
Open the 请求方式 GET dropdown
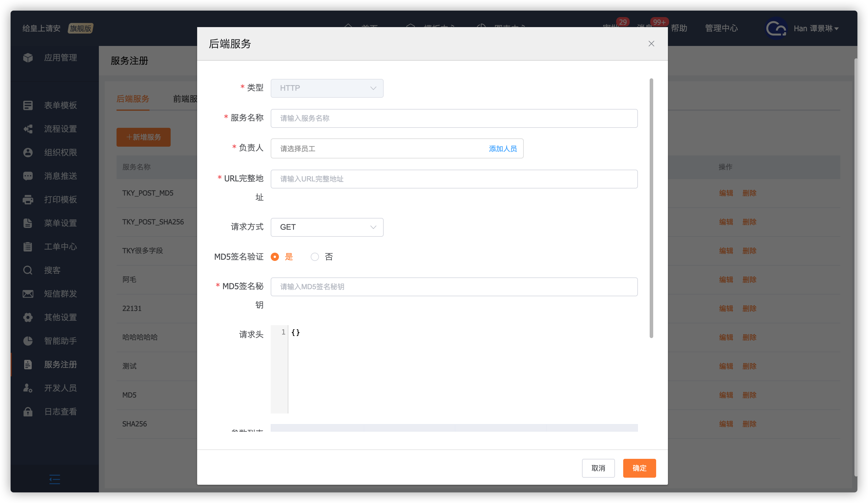pos(327,227)
